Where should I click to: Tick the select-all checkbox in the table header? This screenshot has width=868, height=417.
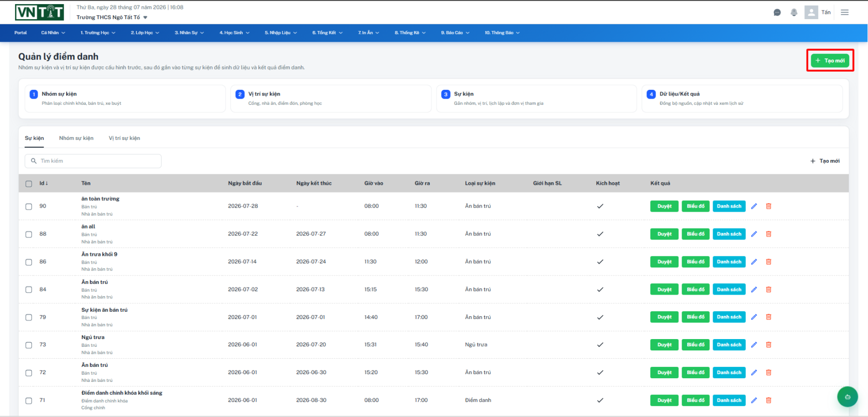[x=29, y=184]
